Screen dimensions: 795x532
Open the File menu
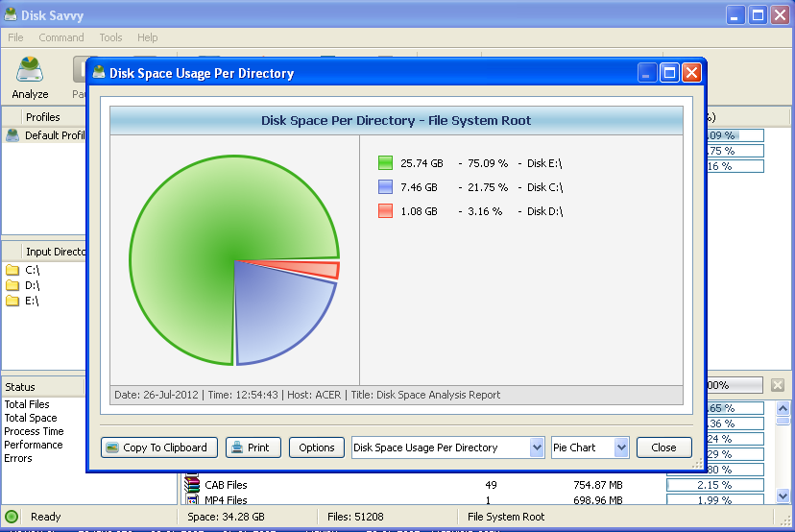(15, 37)
